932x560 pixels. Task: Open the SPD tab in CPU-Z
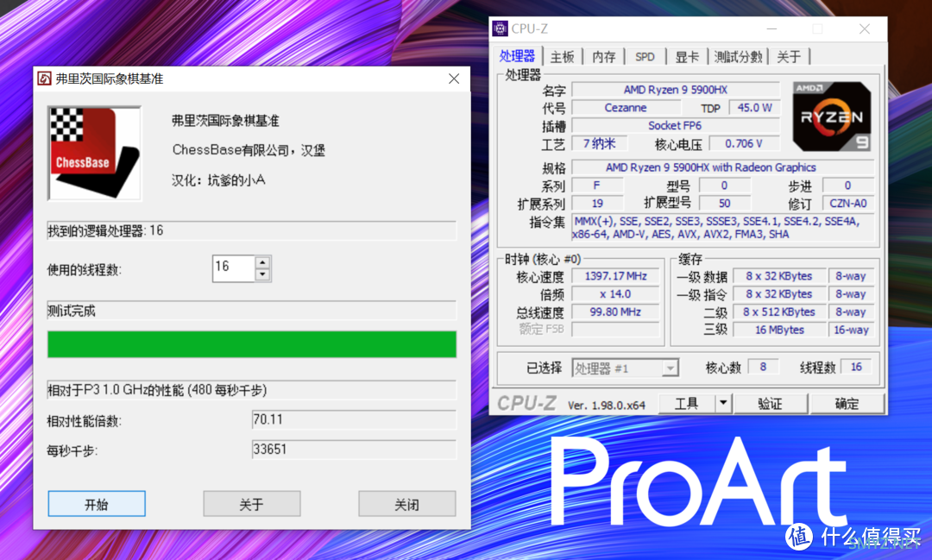pos(645,57)
